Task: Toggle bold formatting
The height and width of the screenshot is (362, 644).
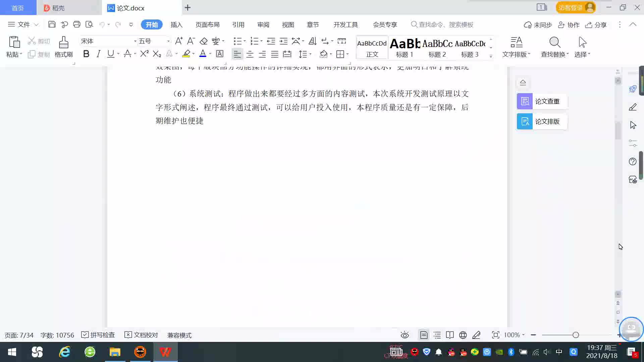Action: [x=86, y=54]
